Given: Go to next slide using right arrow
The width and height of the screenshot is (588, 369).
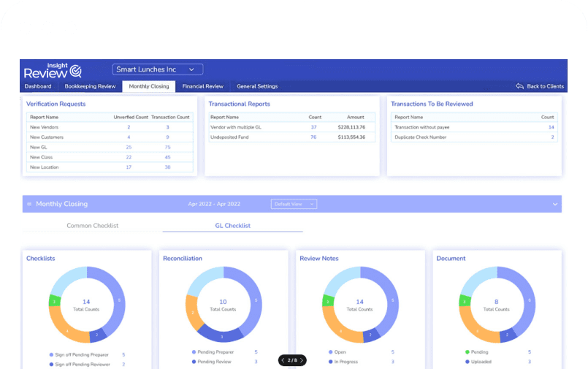Looking at the screenshot, I should coord(302,360).
